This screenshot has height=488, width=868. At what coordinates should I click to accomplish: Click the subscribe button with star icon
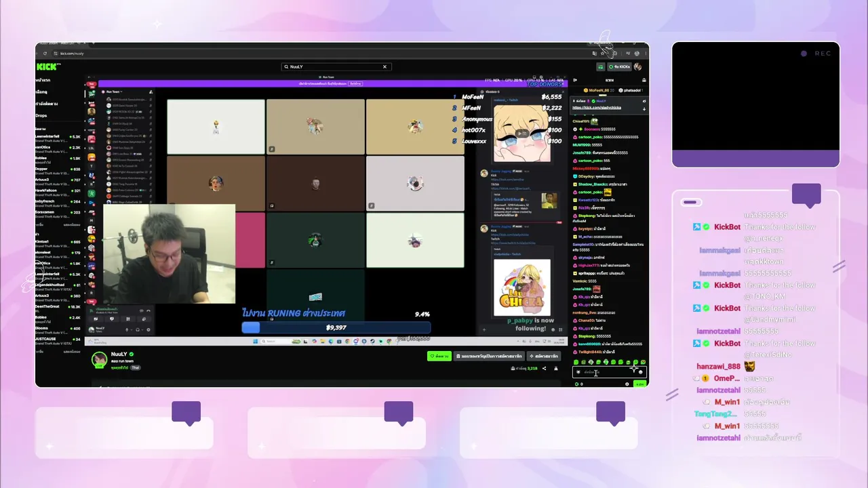point(544,356)
